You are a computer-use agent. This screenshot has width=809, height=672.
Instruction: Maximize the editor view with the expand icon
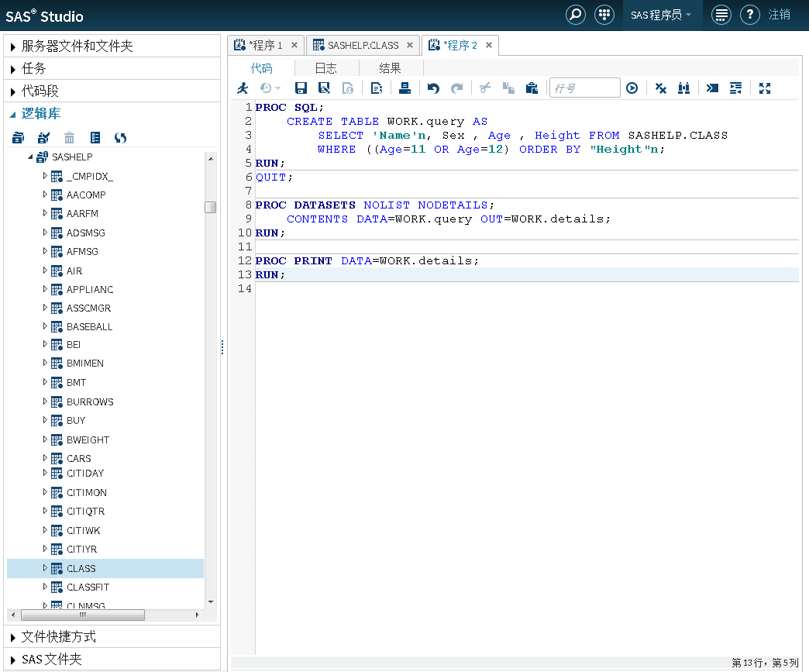coord(765,88)
